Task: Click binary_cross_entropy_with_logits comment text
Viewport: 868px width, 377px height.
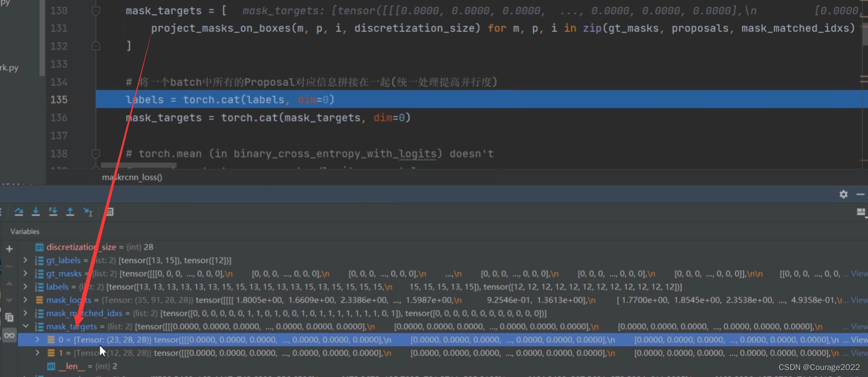Action: coord(335,154)
